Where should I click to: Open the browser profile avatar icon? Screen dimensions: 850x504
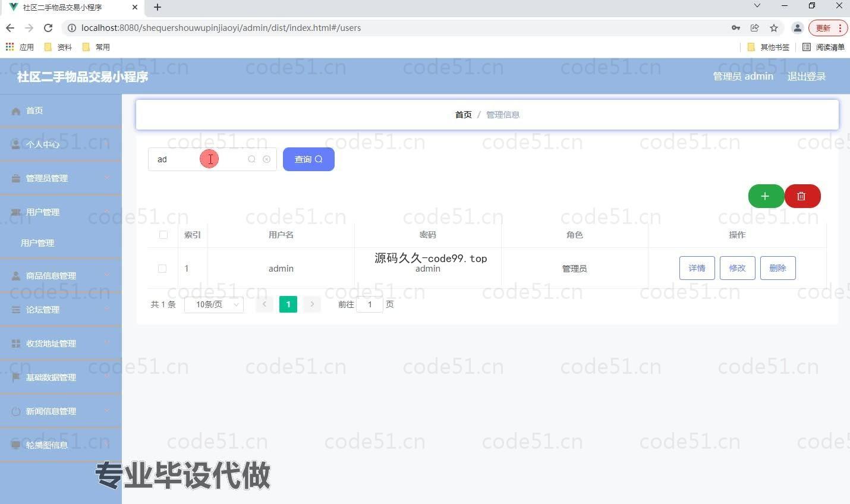point(798,28)
